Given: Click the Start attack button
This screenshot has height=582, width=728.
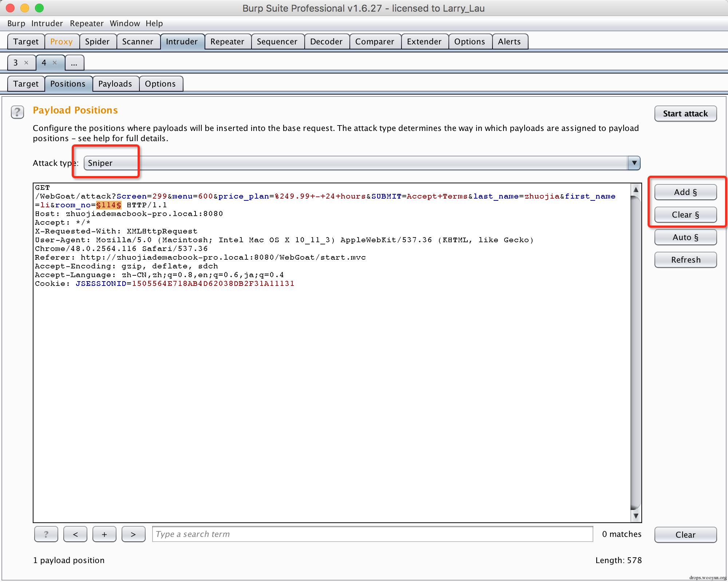Looking at the screenshot, I should point(685,113).
